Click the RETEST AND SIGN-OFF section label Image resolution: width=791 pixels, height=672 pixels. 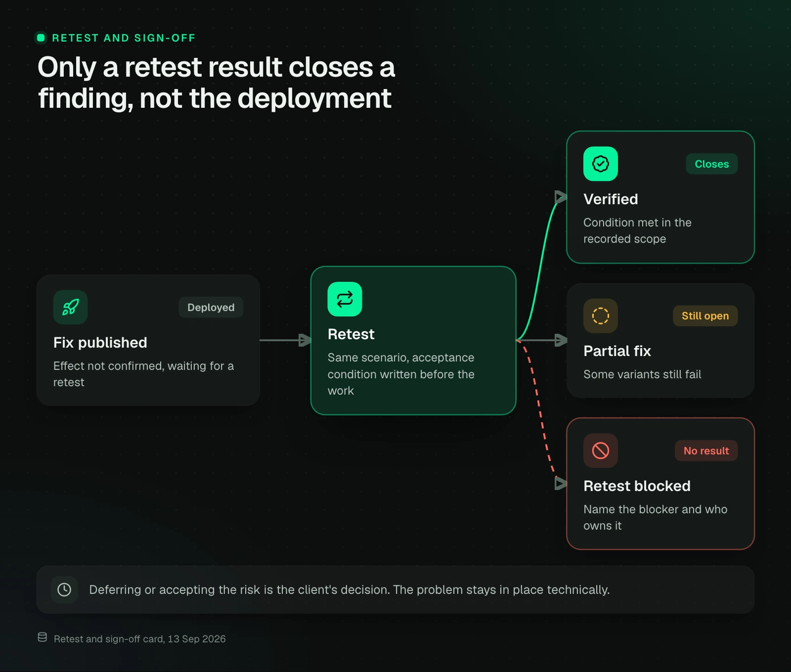click(x=124, y=38)
